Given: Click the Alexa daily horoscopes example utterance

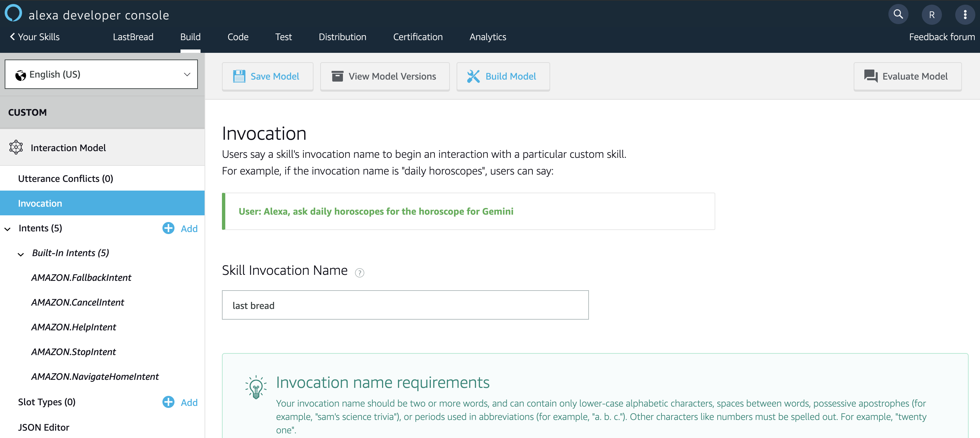Looking at the screenshot, I should point(376,211).
